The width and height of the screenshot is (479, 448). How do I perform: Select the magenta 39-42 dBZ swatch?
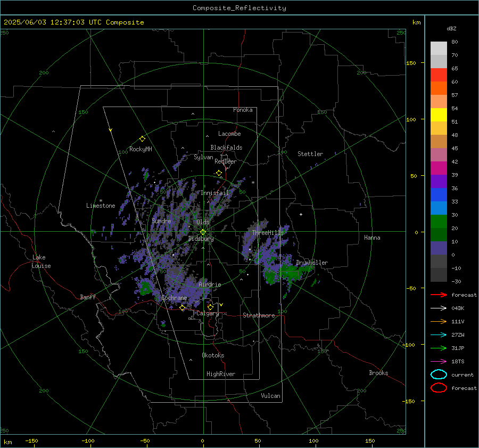tap(439, 168)
